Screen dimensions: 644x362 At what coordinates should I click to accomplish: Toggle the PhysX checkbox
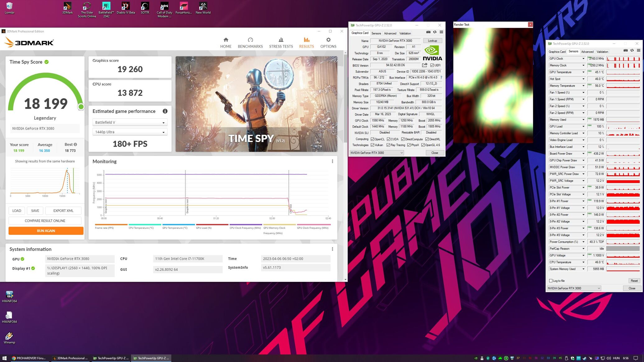click(x=409, y=145)
